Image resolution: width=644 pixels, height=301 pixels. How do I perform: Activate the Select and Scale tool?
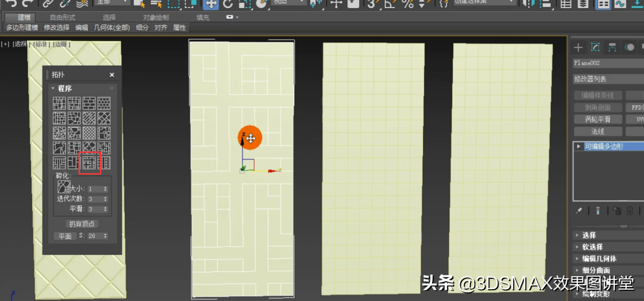(244, 3)
